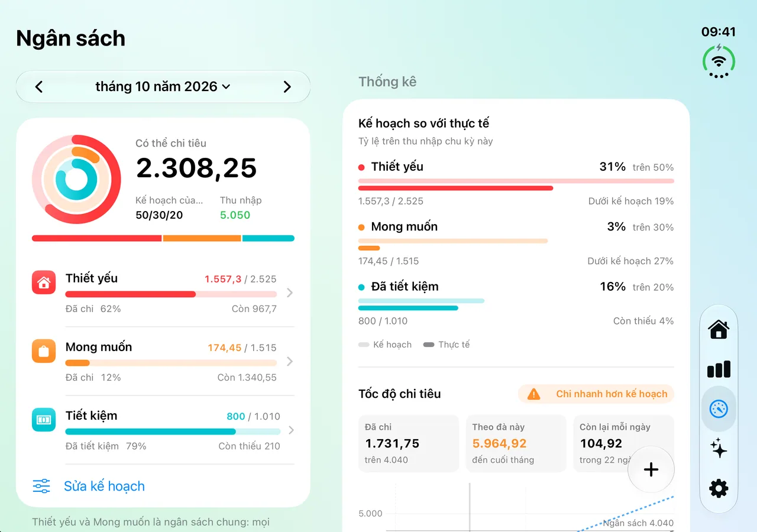
Task: Tap the orange bag icon for Mong muốn
Action: (44, 351)
